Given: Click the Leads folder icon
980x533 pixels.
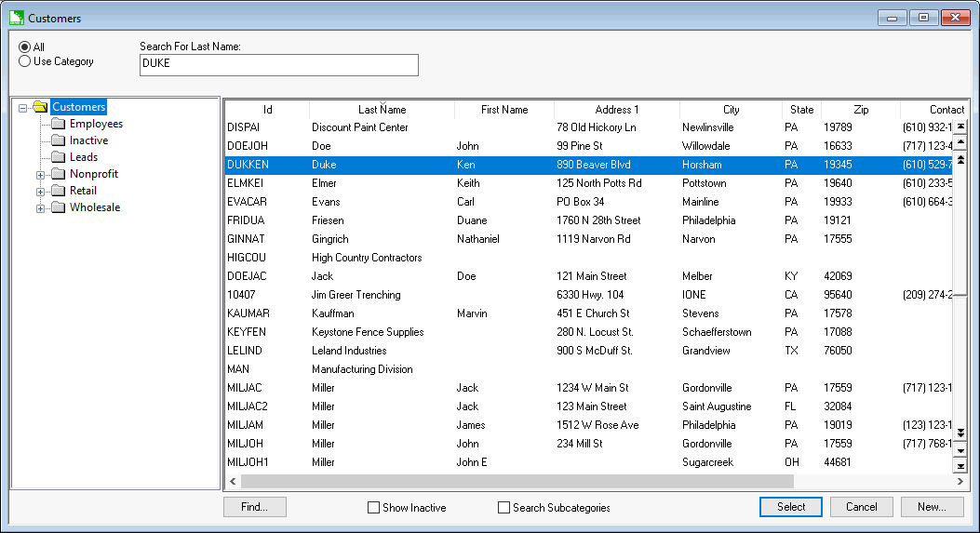Looking at the screenshot, I should pyautogui.click(x=58, y=157).
